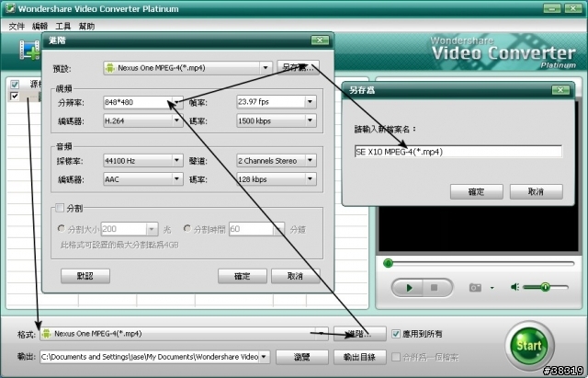Click the 默認 default button
The image size is (588, 378).
pyautogui.click(x=85, y=276)
